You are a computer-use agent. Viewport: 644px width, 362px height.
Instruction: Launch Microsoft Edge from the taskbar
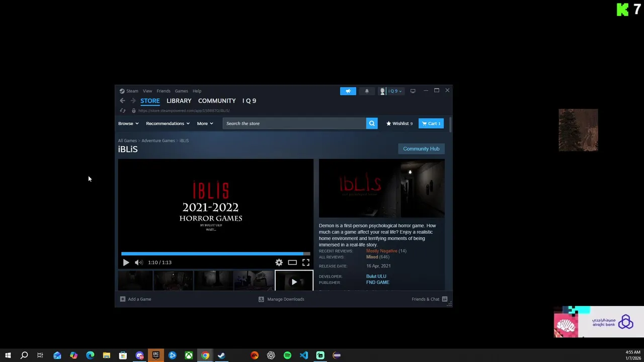[x=90, y=355]
